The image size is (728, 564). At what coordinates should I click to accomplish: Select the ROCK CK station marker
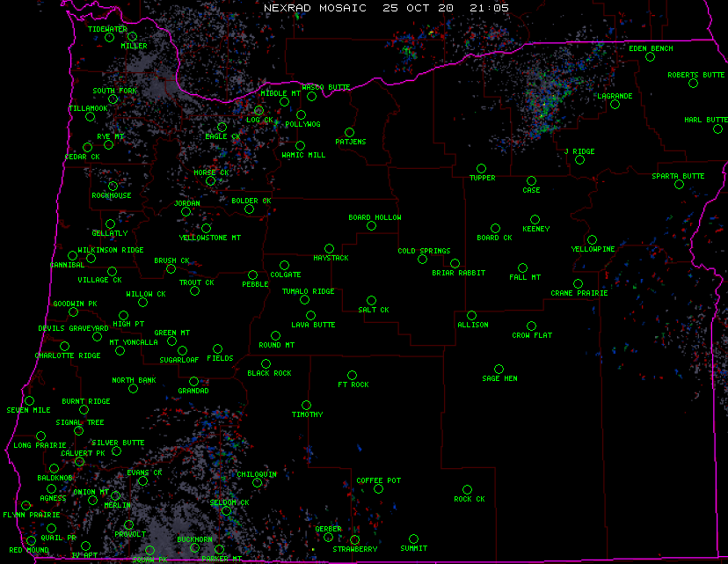tap(467, 489)
